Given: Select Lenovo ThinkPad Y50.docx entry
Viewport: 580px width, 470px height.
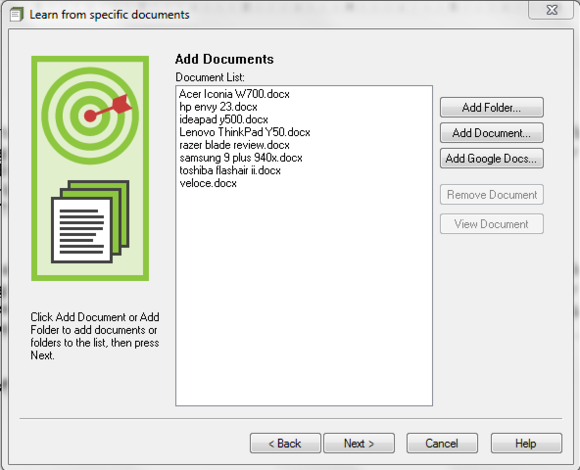Looking at the screenshot, I should [245, 132].
